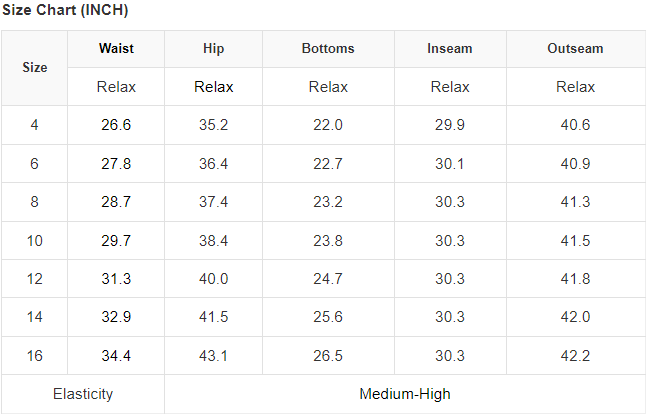Select the size 16 row label
The width and height of the screenshot is (650, 417).
[35, 355]
